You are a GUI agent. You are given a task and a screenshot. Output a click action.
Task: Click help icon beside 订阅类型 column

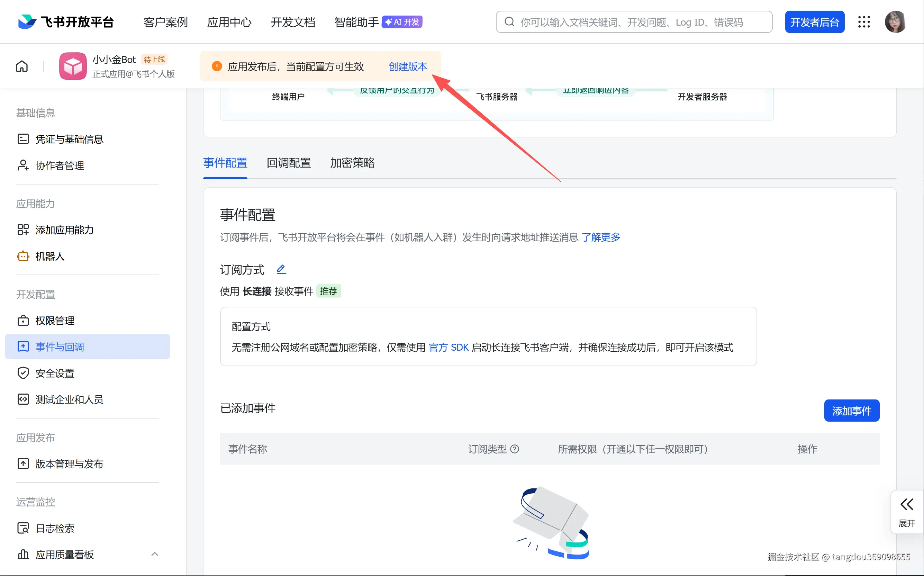515,449
